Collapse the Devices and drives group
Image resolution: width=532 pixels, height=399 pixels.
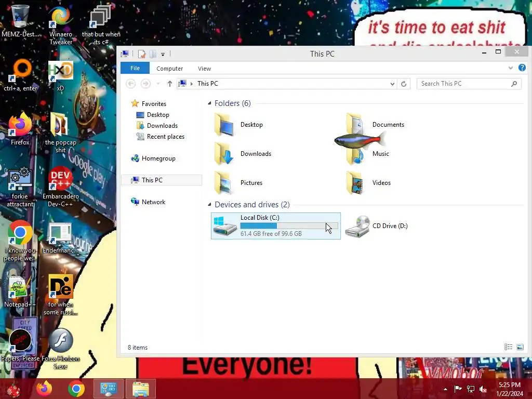click(209, 205)
